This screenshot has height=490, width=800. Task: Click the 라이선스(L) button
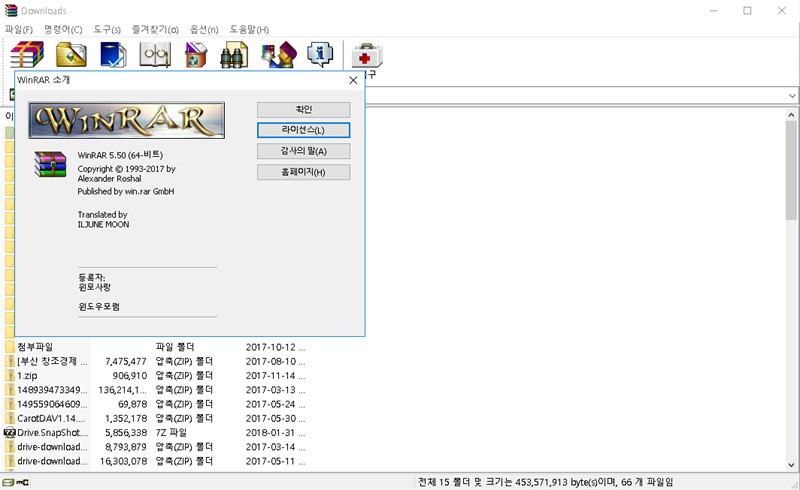point(304,130)
